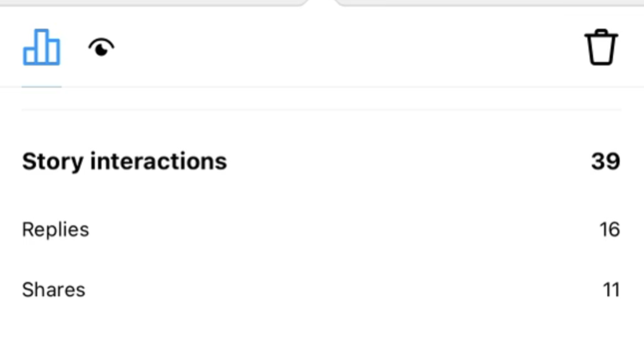This screenshot has height=344, width=644.
Task: Select the "Story interactions" heading
Action: pyautogui.click(x=124, y=161)
